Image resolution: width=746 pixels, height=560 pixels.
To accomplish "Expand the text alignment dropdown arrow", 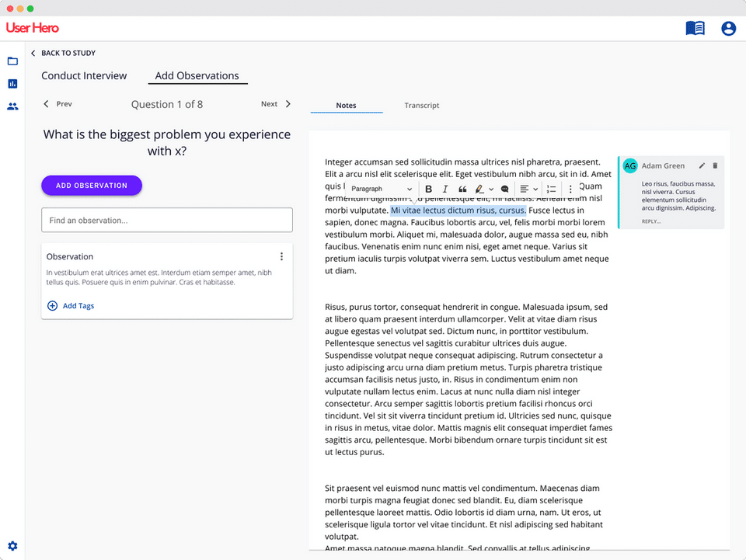I will [x=535, y=189].
